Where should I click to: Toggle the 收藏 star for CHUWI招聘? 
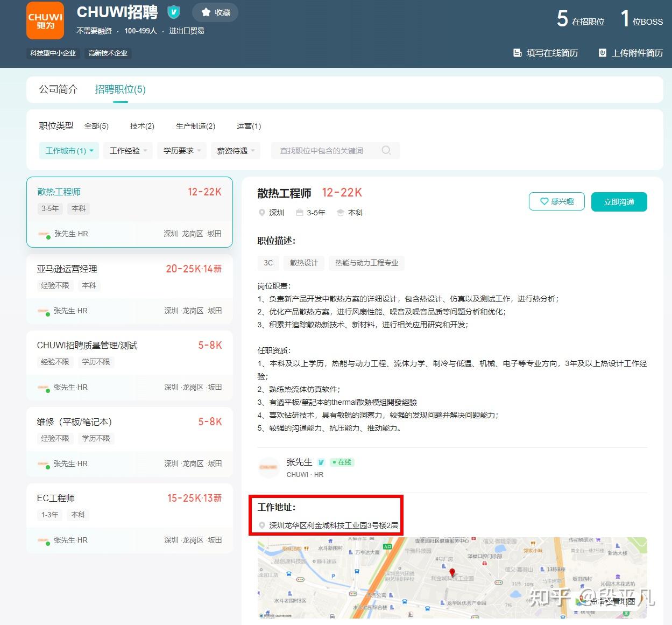205,12
